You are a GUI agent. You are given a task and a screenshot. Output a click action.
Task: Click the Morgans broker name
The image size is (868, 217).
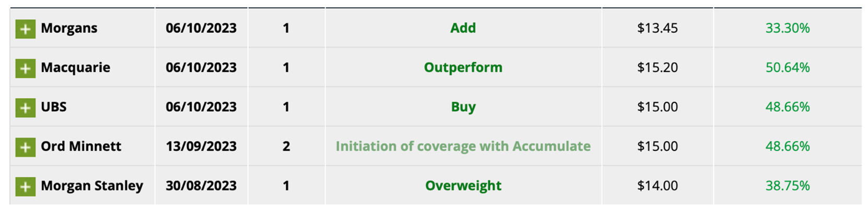coord(69,28)
